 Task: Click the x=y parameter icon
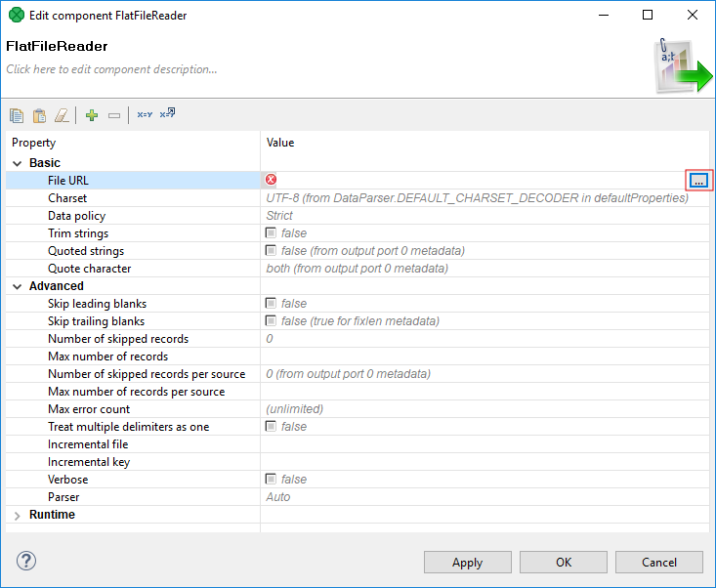pos(145,114)
